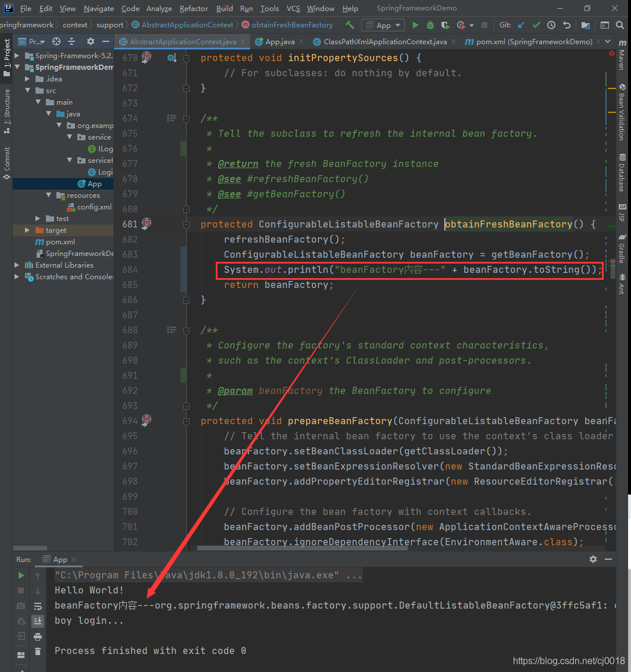Click the stop process toolbar icon
Image resolution: width=631 pixels, height=672 pixels.
point(484,25)
